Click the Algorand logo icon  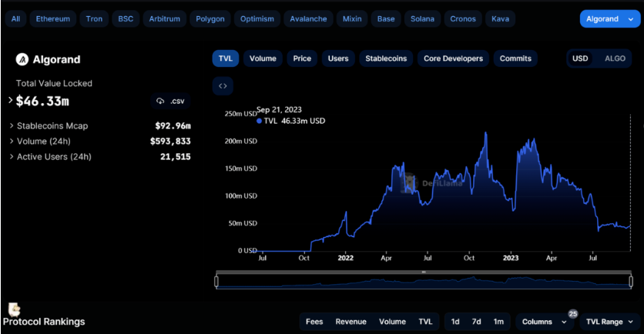[x=22, y=59]
